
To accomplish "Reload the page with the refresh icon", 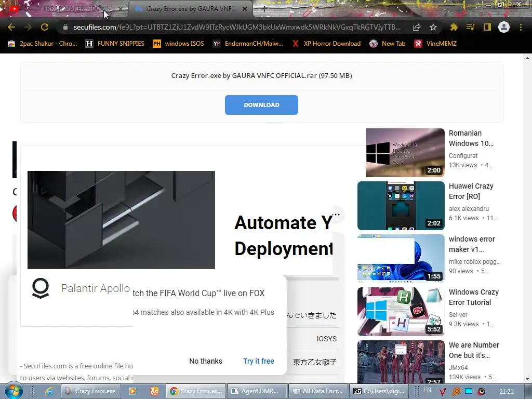I will point(45,27).
